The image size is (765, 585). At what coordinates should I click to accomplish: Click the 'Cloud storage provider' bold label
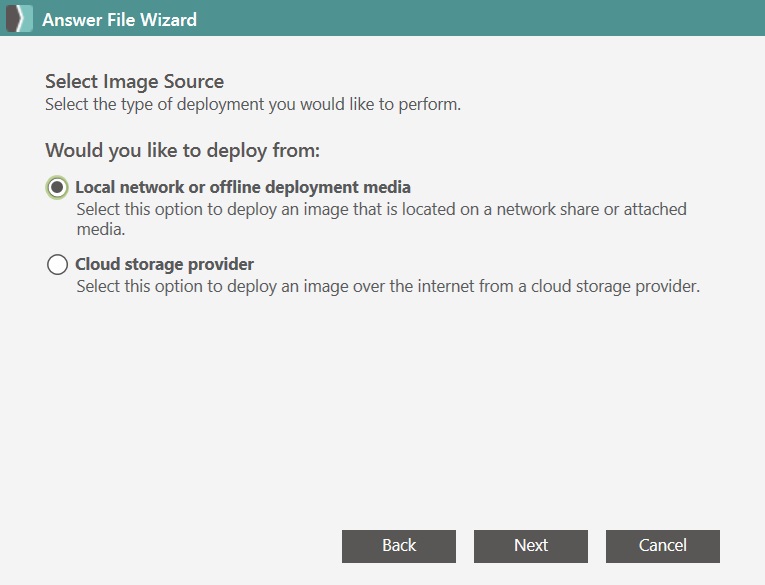pyautogui.click(x=164, y=264)
